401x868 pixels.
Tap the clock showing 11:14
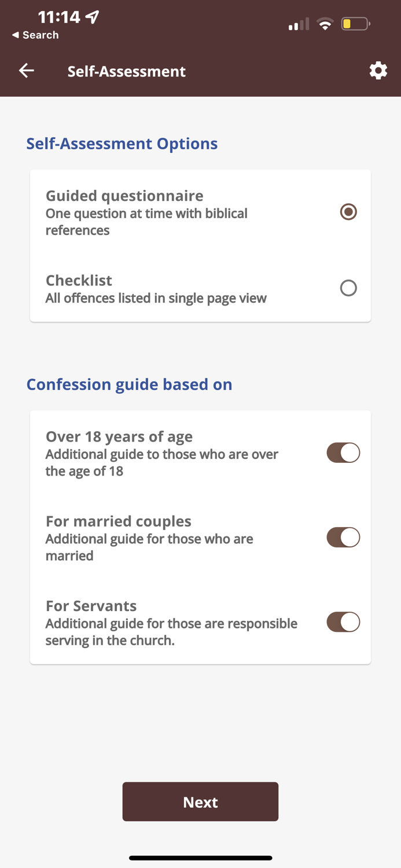61,17
